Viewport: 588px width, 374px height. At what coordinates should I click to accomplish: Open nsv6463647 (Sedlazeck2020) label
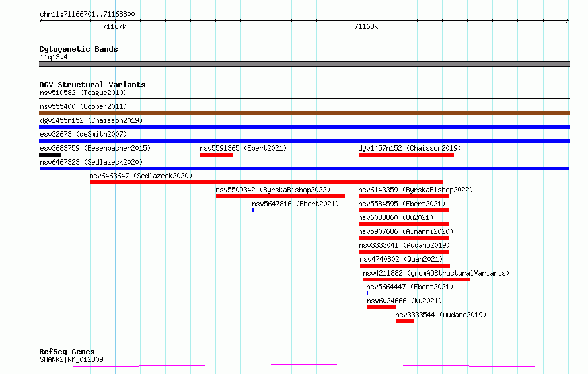point(141,176)
